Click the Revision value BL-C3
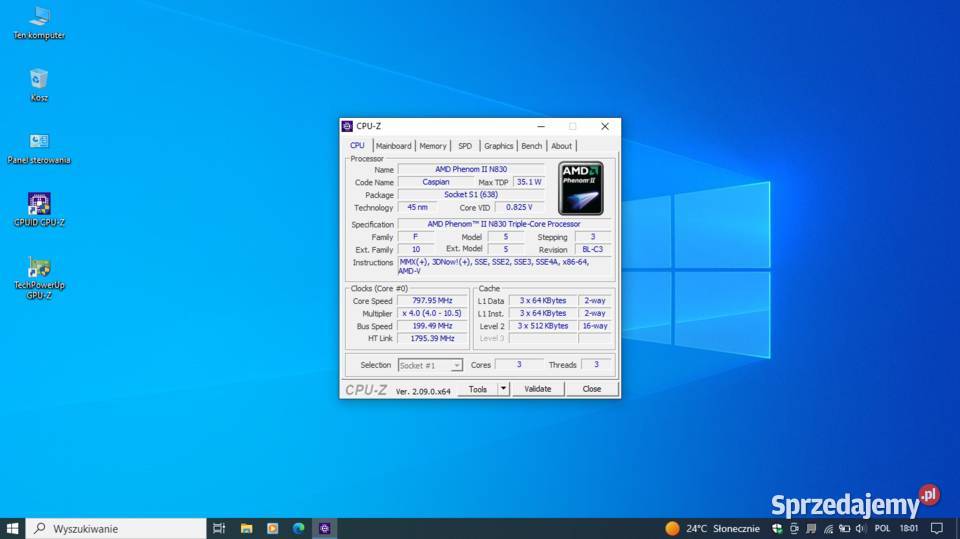This screenshot has width=960, height=539. (x=593, y=249)
